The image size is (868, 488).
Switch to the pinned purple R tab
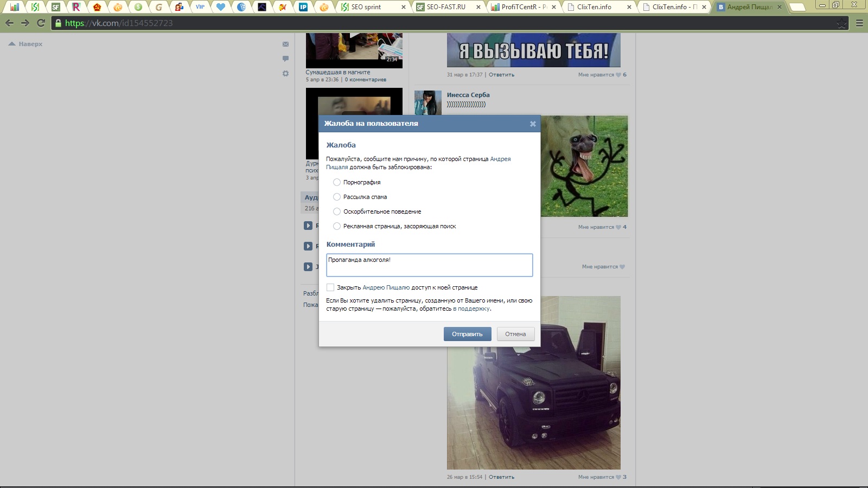(76, 7)
